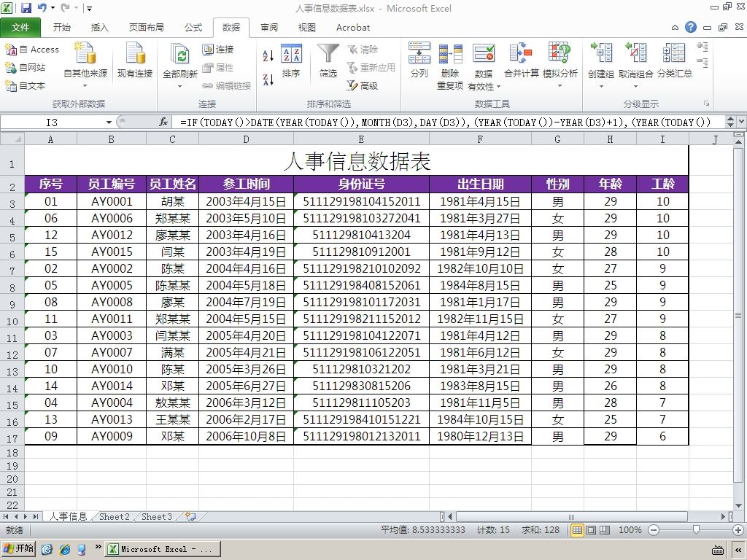Open 现有连接 existing connections

coord(135,60)
